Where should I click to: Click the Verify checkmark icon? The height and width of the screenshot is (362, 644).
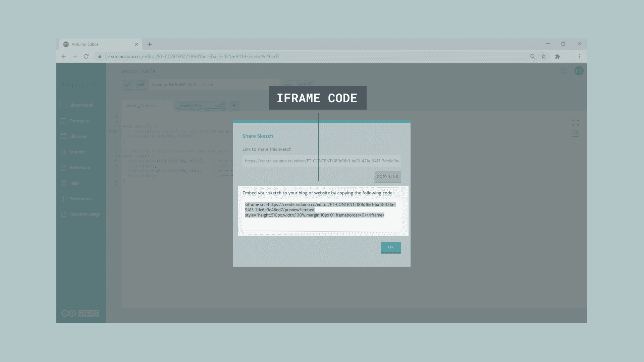pyautogui.click(x=127, y=84)
